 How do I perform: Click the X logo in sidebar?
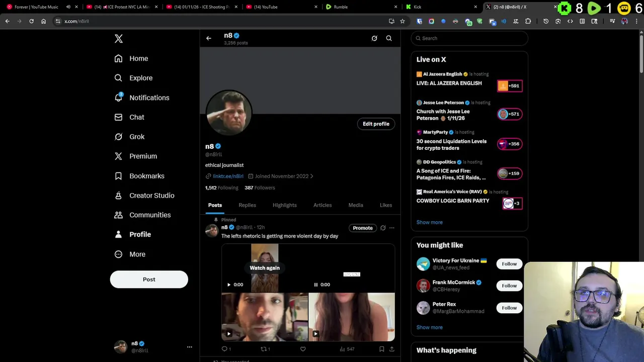[119, 39]
